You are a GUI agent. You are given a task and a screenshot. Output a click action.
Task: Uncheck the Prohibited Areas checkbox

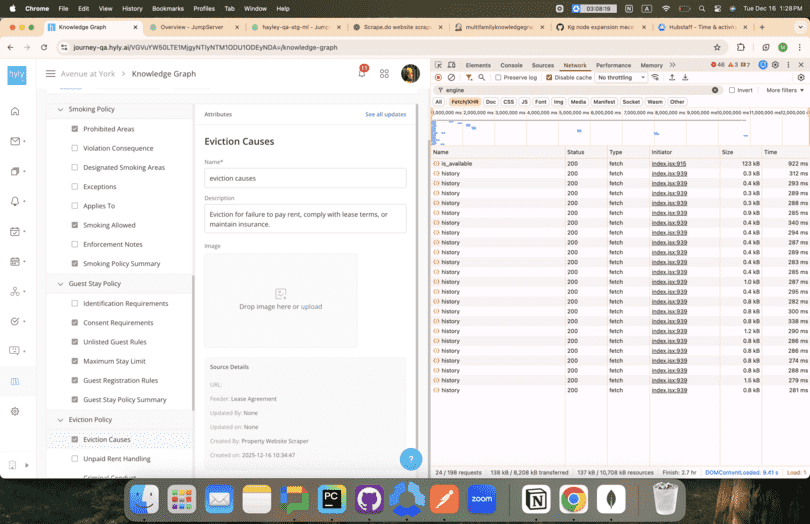click(x=75, y=129)
